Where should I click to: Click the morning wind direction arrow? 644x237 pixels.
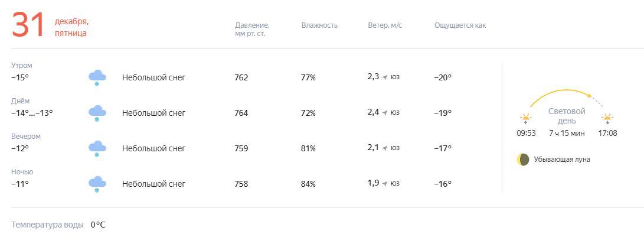point(385,77)
